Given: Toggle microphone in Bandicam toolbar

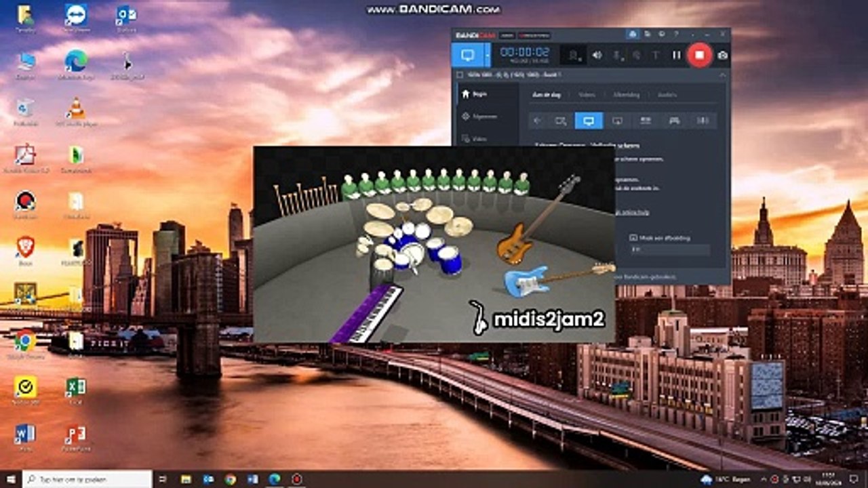Looking at the screenshot, I should pyautogui.click(x=617, y=55).
